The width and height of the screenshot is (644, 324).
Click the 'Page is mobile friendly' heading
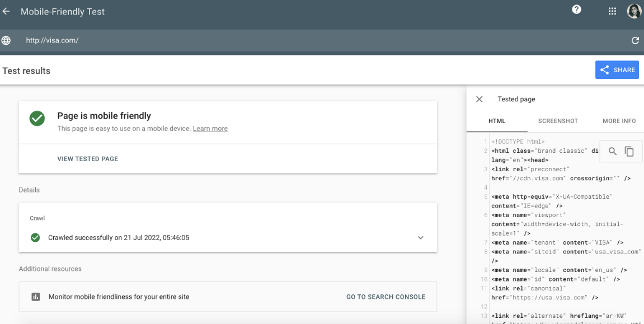pos(104,116)
